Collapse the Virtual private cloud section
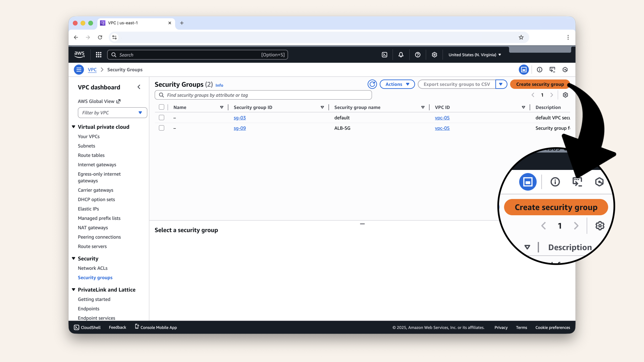The height and width of the screenshot is (362, 644). click(x=73, y=127)
